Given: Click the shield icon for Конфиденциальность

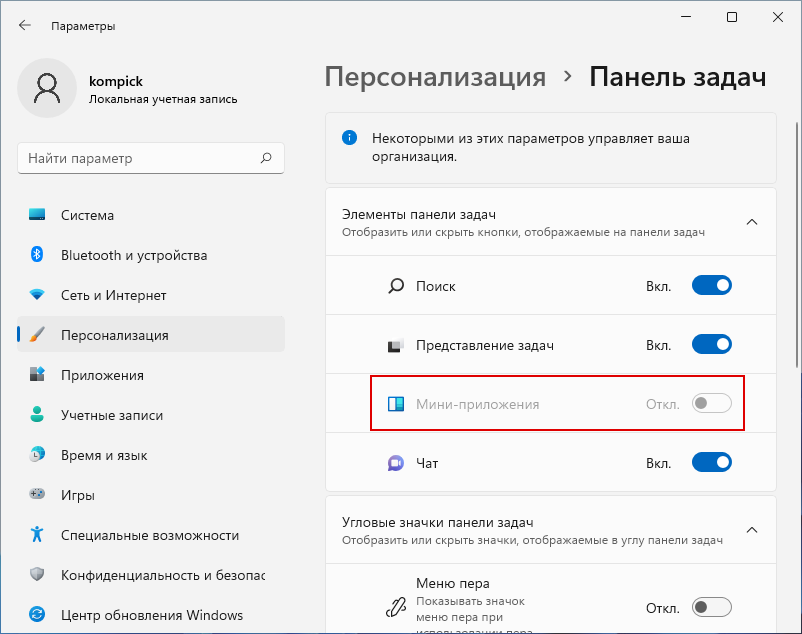Looking at the screenshot, I should pos(37,574).
